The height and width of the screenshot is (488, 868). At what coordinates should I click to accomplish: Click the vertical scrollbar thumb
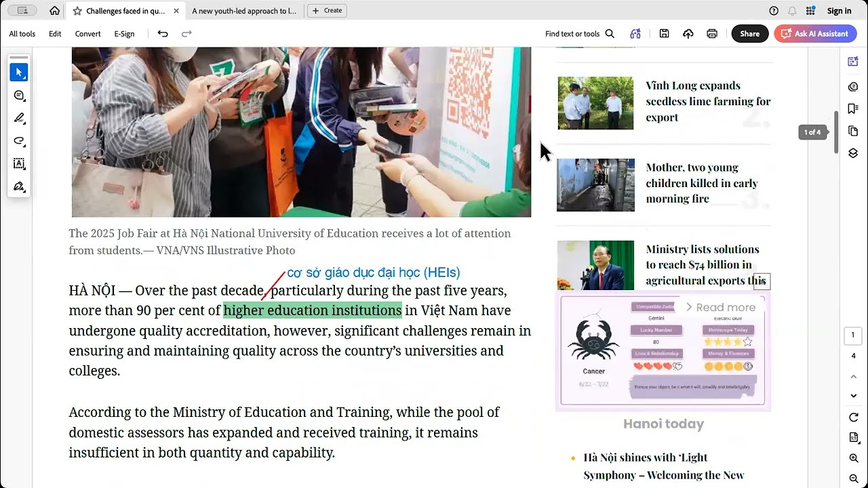click(836, 132)
